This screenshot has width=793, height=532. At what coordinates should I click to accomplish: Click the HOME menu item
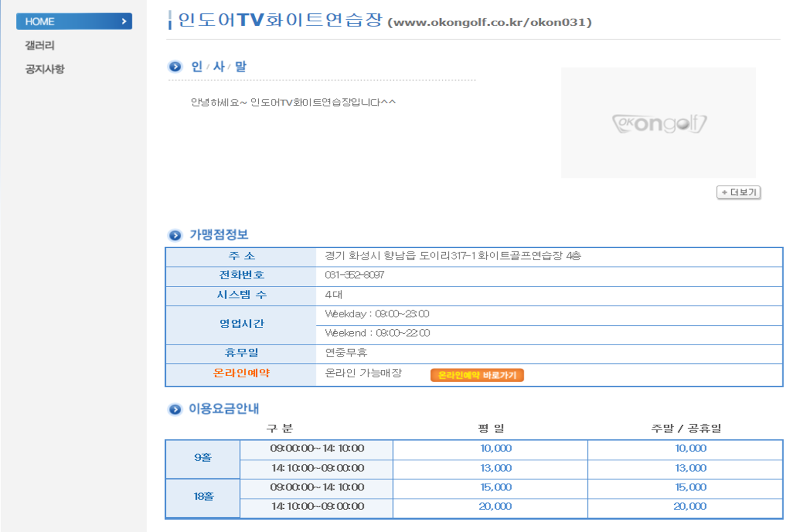(40, 22)
